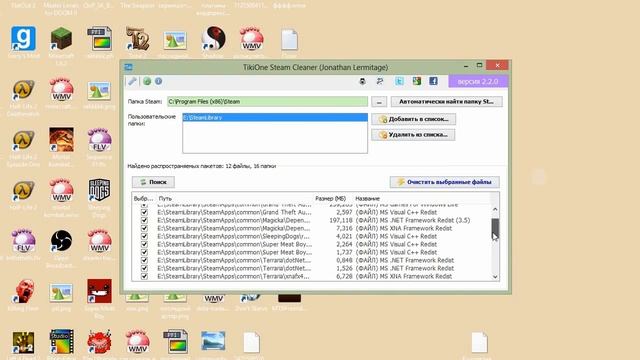
Task: Uncheck the Super Meat Boy 1,737 checkbox
Action: click(144, 252)
